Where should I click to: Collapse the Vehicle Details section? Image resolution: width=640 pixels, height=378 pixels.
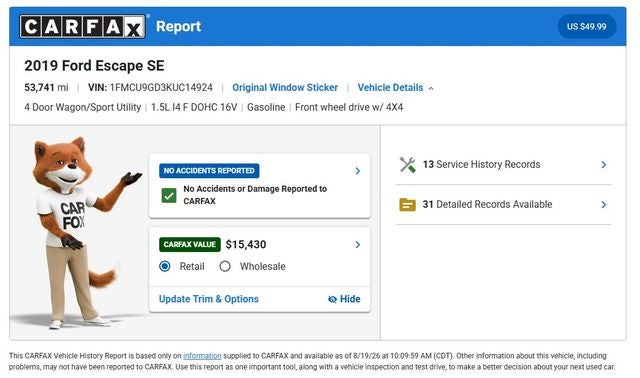tap(395, 87)
